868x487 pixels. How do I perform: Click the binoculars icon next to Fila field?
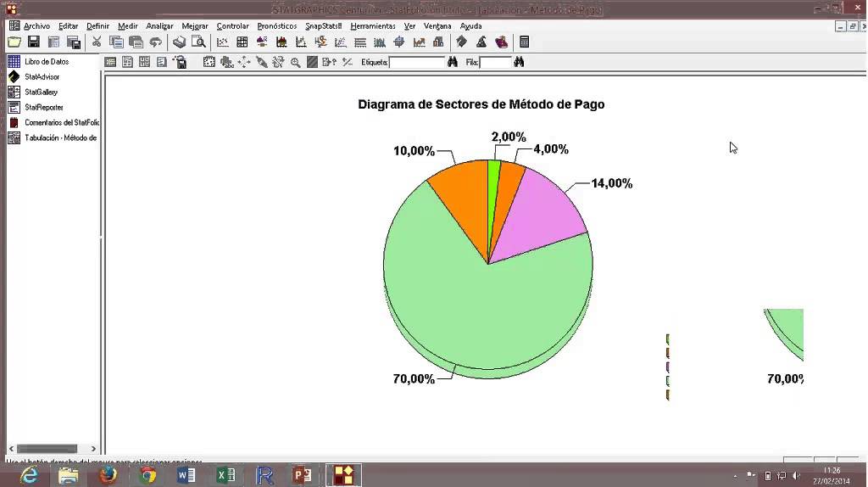pyautogui.click(x=519, y=62)
